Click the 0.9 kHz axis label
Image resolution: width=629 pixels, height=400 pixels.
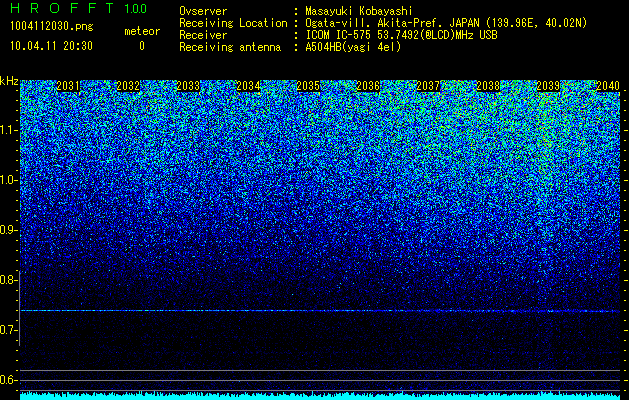tap(9, 230)
